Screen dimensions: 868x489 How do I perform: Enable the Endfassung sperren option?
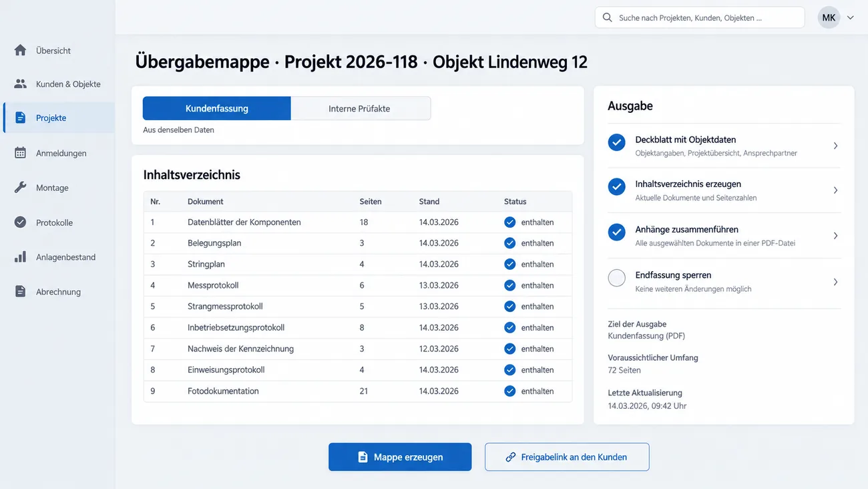point(617,278)
